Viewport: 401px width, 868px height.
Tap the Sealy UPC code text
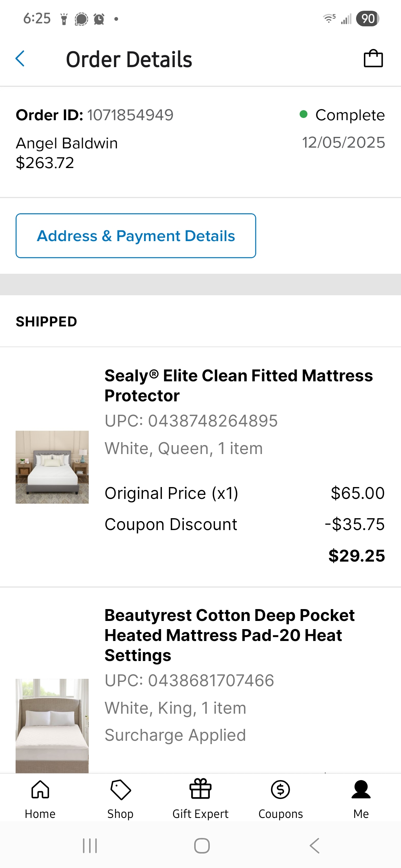(191, 421)
